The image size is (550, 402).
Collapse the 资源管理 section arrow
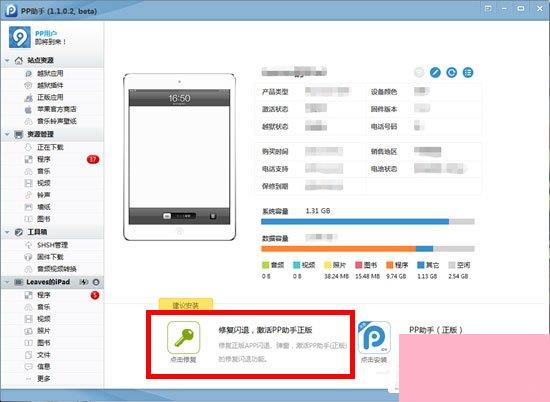click(x=7, y=134)
